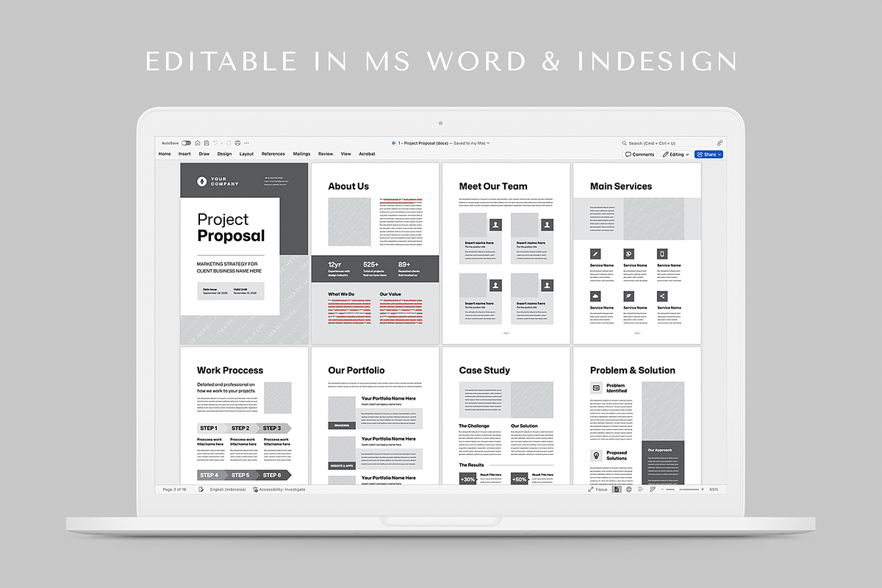This screenshot has height=588, width=882.
Task: Enable Focus mode from status bar
Action: [598, 490]
